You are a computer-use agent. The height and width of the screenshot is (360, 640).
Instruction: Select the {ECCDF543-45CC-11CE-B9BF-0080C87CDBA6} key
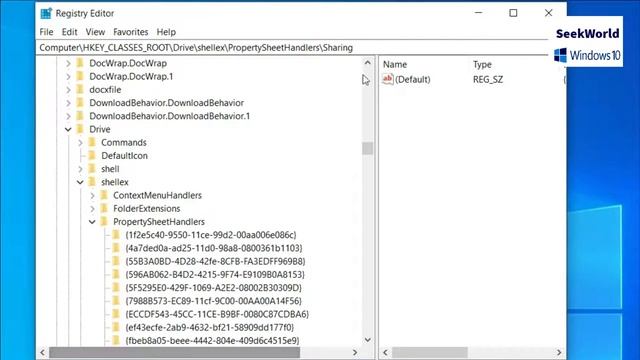(217, 314)
